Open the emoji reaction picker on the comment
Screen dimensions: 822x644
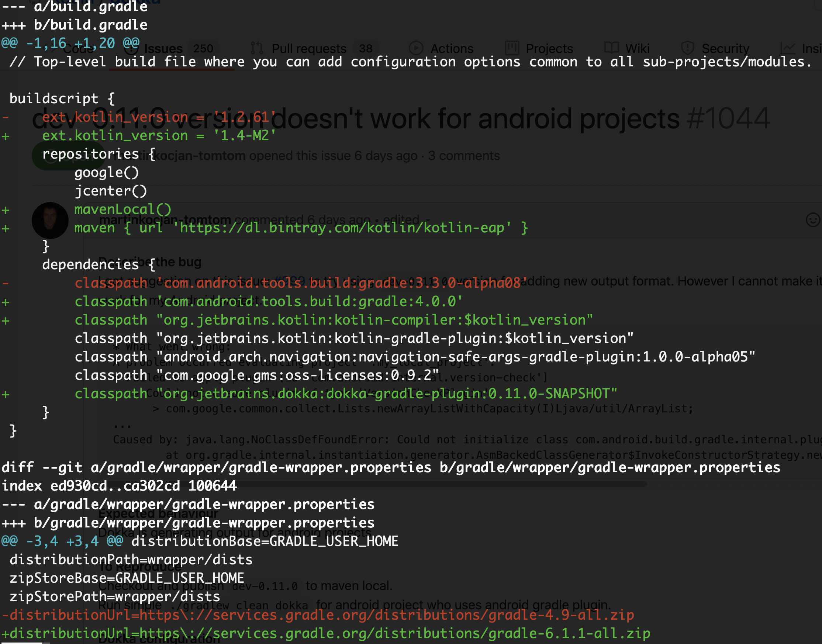tap(812, 220)
